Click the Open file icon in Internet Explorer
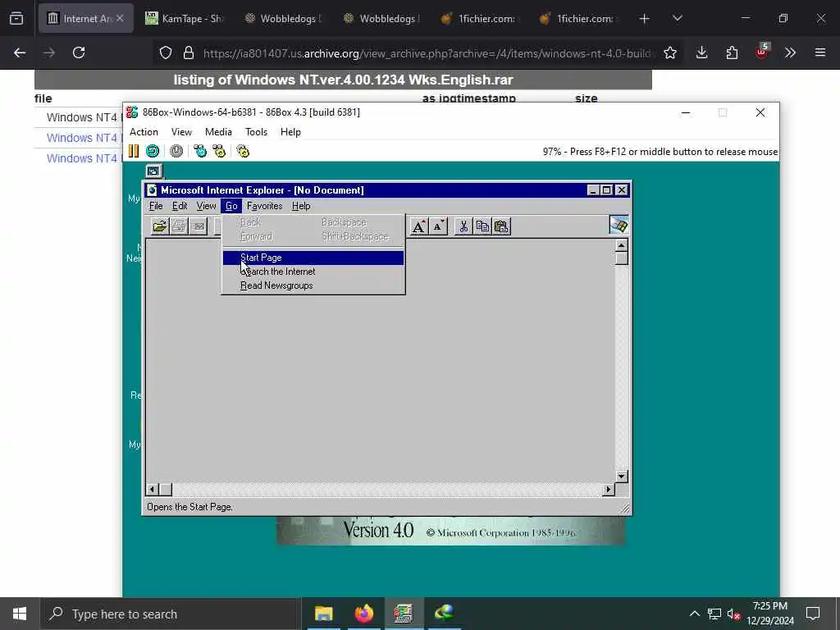 160,226
